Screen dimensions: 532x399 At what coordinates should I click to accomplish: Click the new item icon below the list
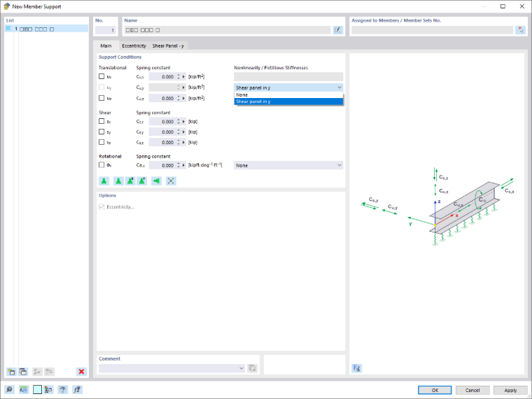[x=11, y=372]
